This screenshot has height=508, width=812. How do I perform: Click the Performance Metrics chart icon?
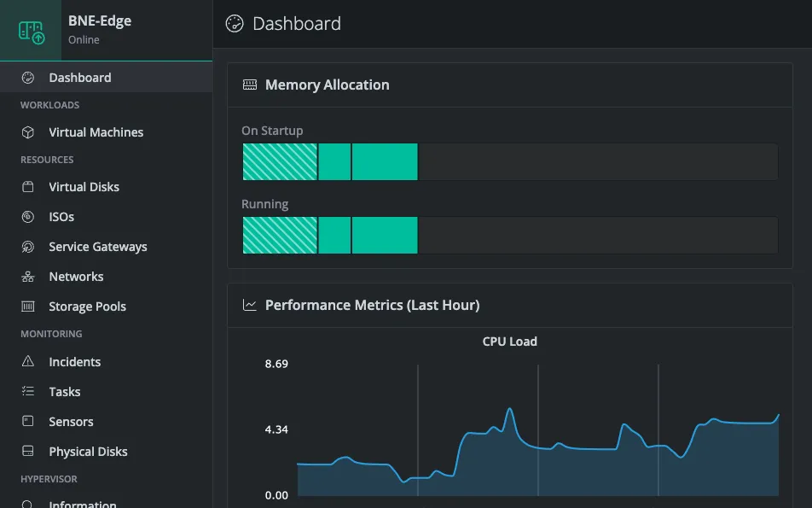[250, 305]
